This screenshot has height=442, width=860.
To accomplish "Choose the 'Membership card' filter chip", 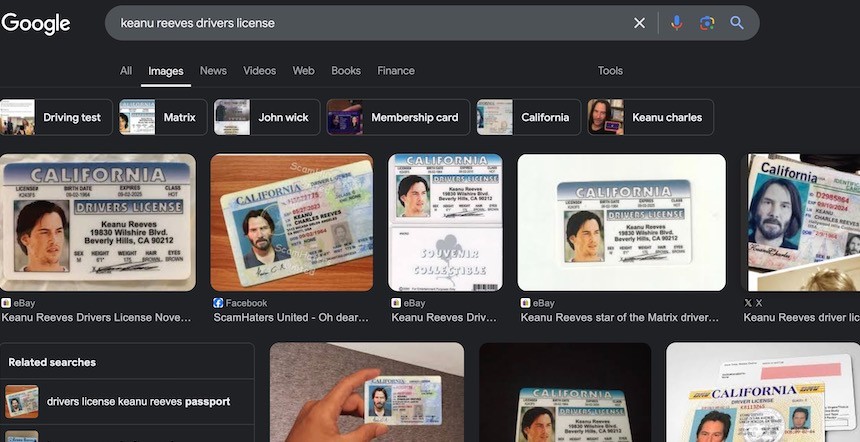I will pos(398,117).
